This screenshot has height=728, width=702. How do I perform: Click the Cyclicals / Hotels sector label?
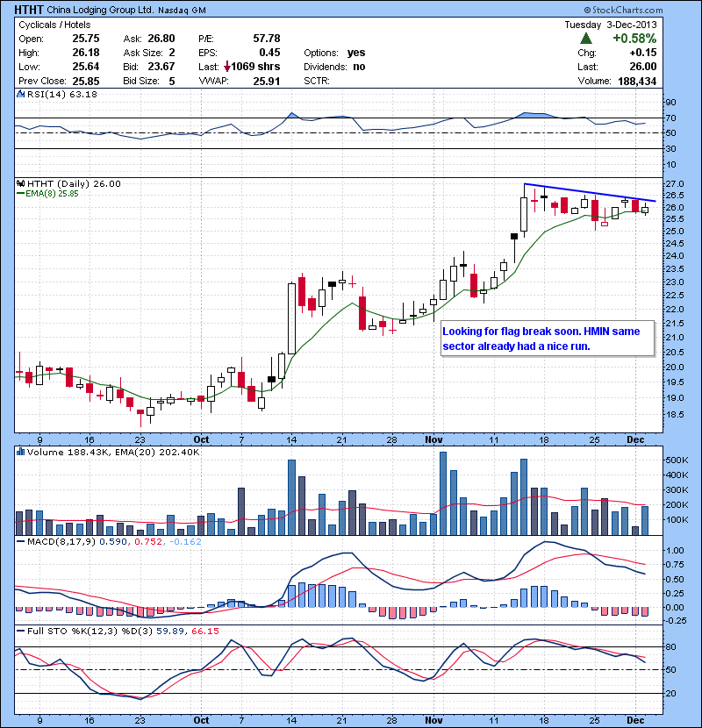(x=54, y=25)
